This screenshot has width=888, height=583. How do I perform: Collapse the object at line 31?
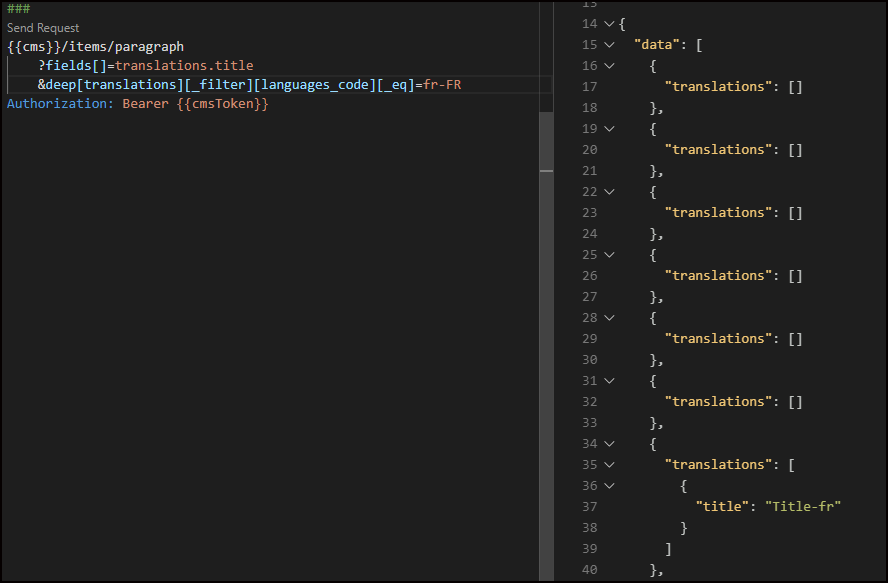click(x=609, y=381)
